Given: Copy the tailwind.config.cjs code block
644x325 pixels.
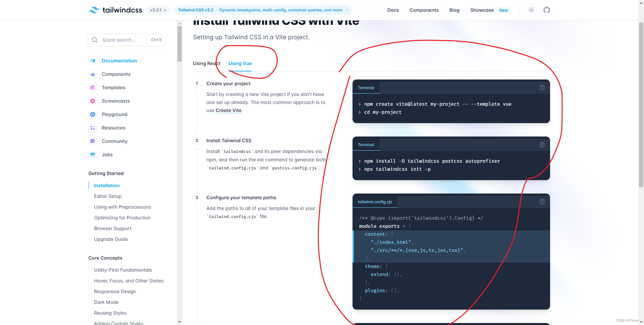Looking at the screenshot, I should (x=542, y=202).
